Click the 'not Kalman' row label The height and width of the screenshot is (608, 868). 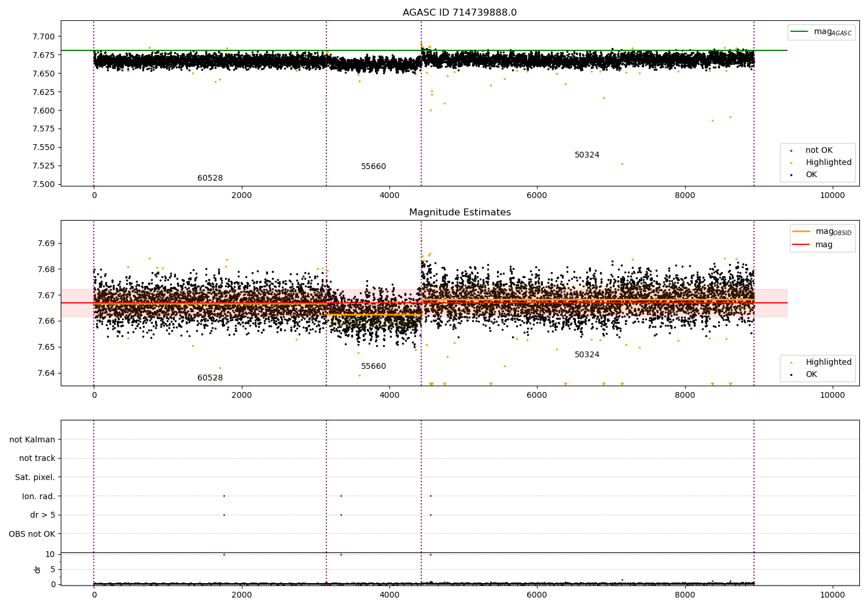point(32,439)
